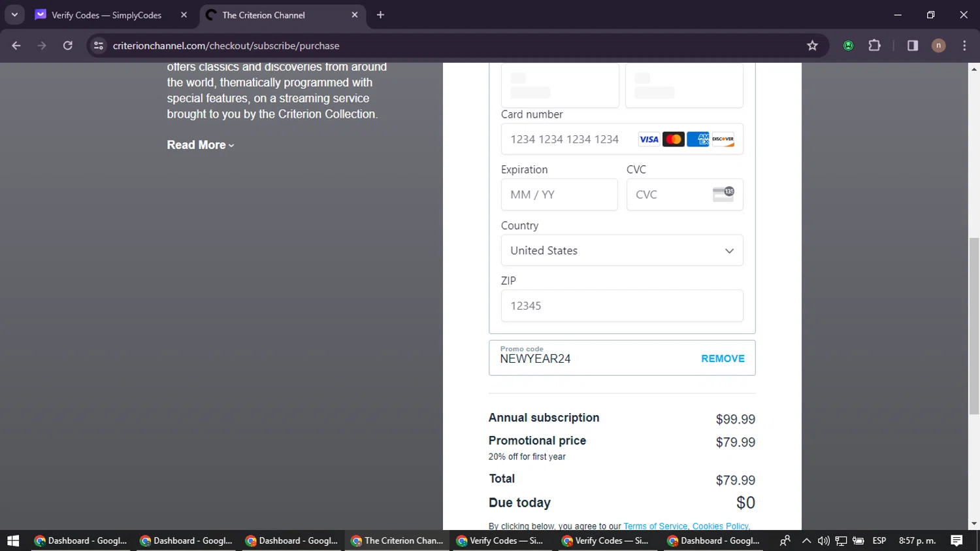Open The Criterion Chan... taskbar window
980x551 pixels.
397,541
